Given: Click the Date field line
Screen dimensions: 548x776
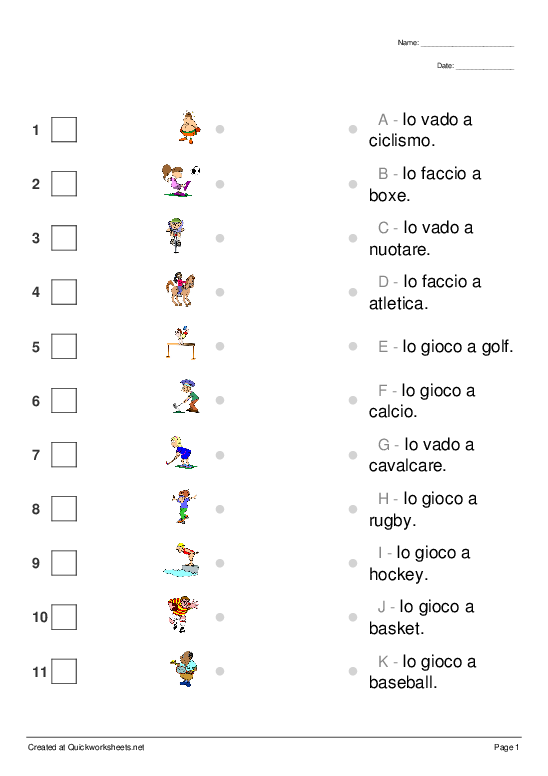Looking at the screenshot, I should pyautogui.click(x=485, y=66).
